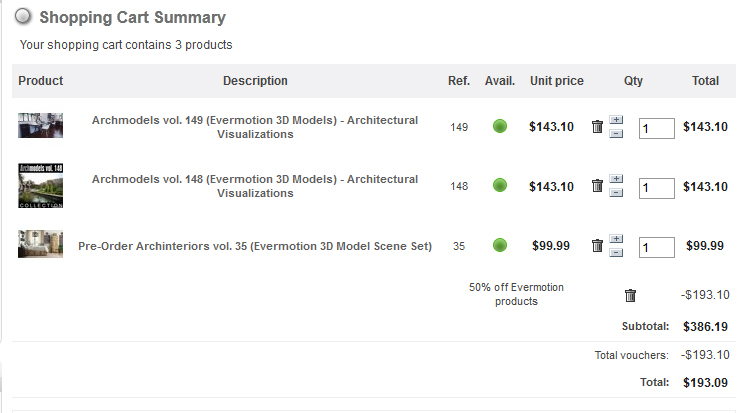Remove Archinteriors vol. 35 trash icon
The height and width of the screenshot is (413, 744).
[597, 246]
